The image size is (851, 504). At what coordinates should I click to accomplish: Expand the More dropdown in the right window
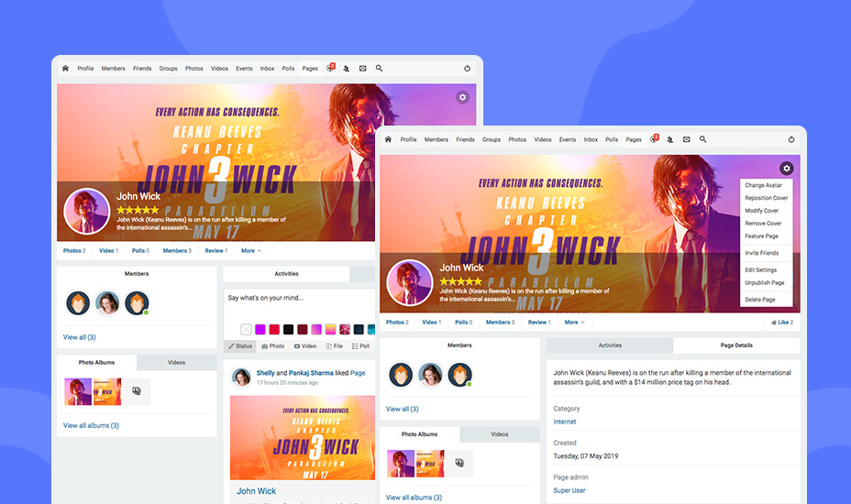click(x=575, y=323)
